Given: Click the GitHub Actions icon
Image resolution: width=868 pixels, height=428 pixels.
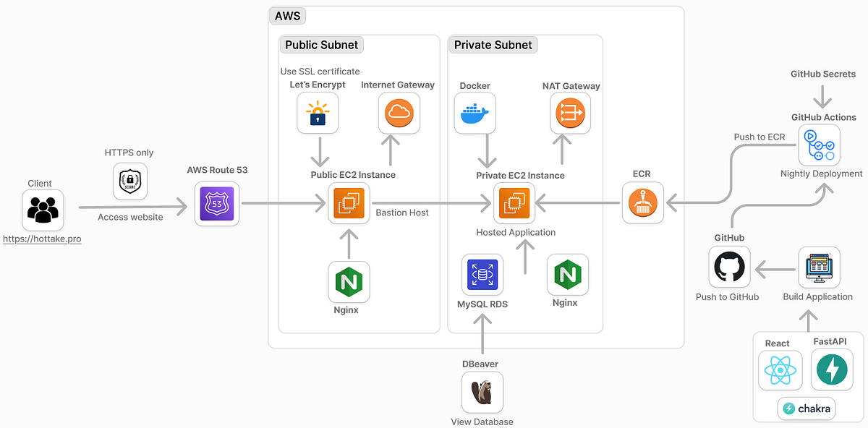Looking at the screenshot, I should click(819, 145).
